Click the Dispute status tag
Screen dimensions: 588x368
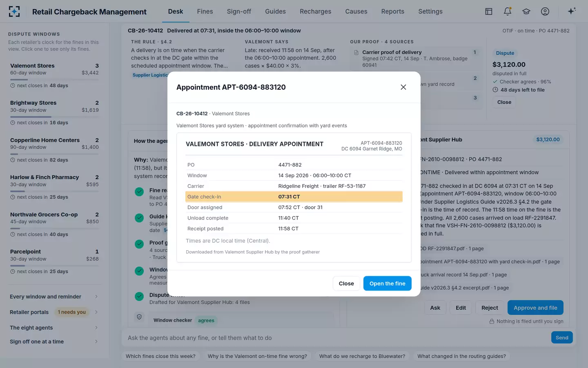(505, 53)
